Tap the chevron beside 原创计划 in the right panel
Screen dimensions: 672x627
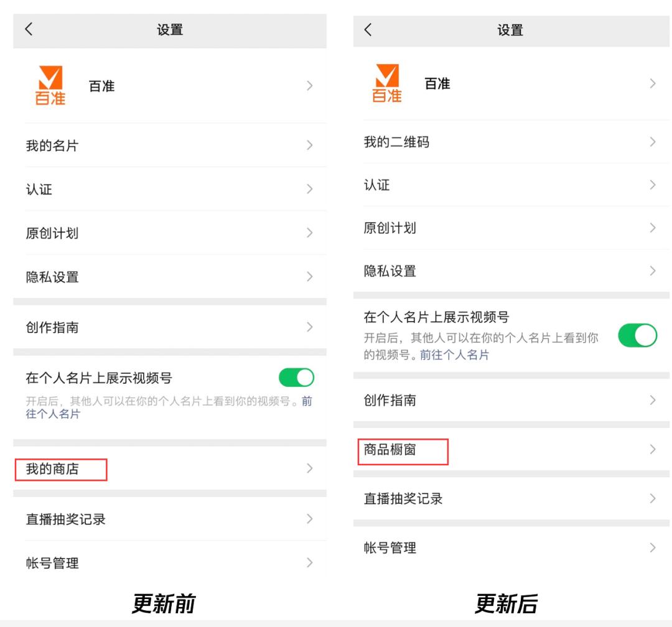click(652, 228)
